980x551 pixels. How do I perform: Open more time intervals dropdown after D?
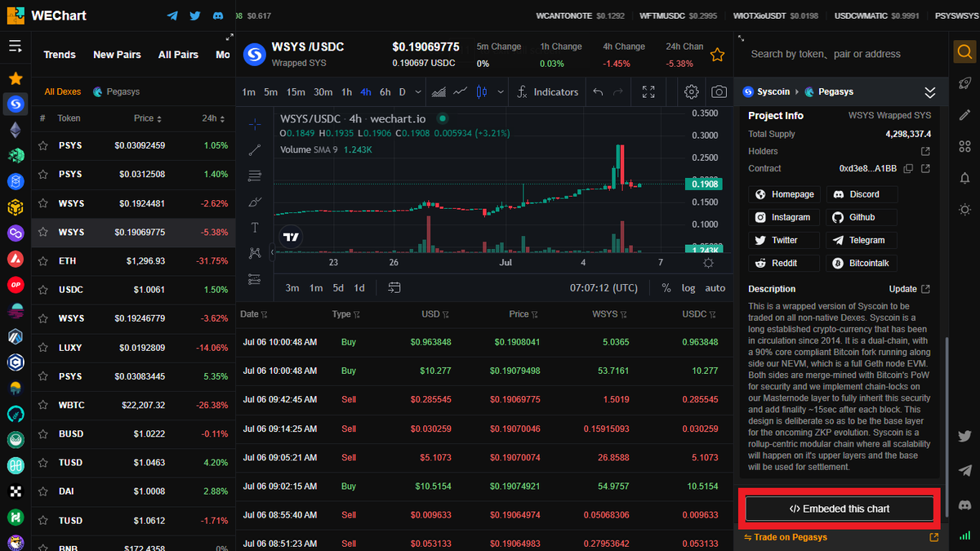click(417, 92)
